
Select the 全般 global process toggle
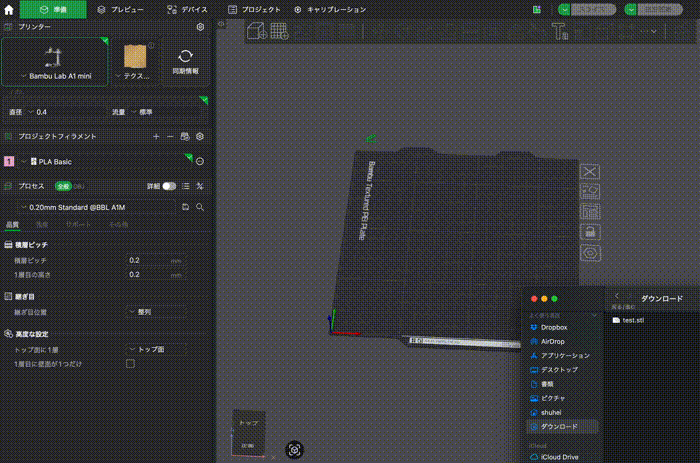point(62,186)
